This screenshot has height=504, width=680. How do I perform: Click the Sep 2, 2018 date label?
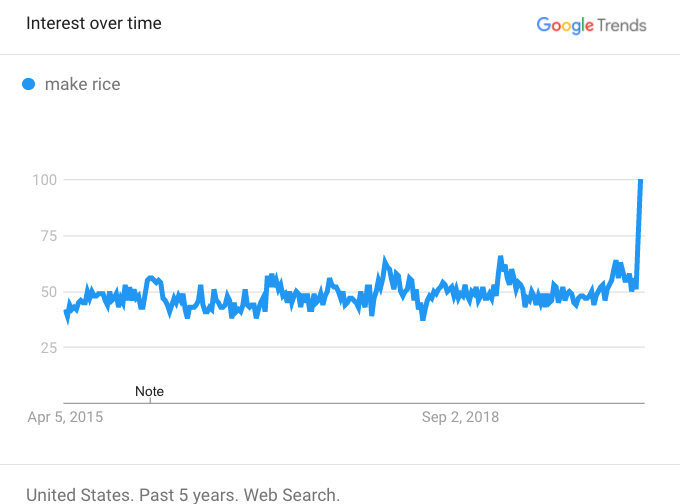pos(461,417)
